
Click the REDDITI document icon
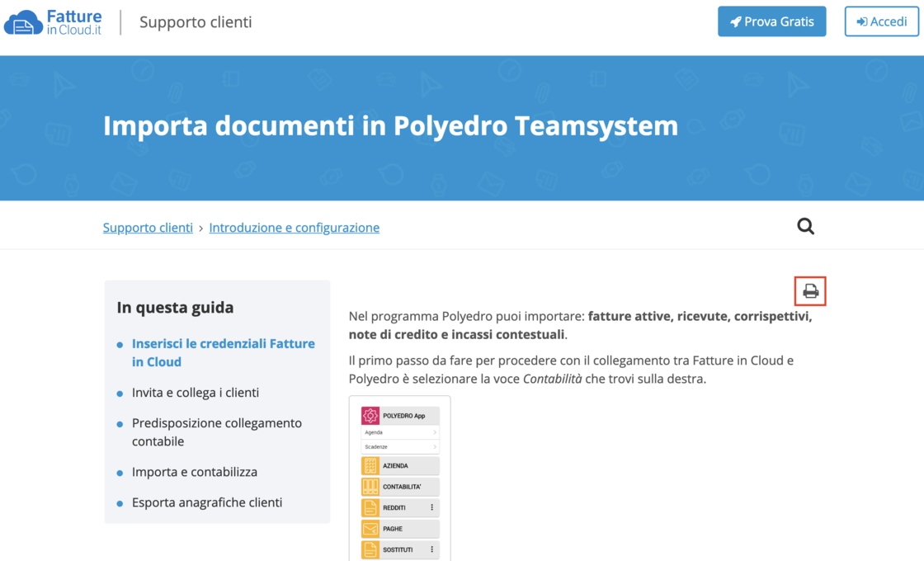pyautogui.click(x=370, y=508)
